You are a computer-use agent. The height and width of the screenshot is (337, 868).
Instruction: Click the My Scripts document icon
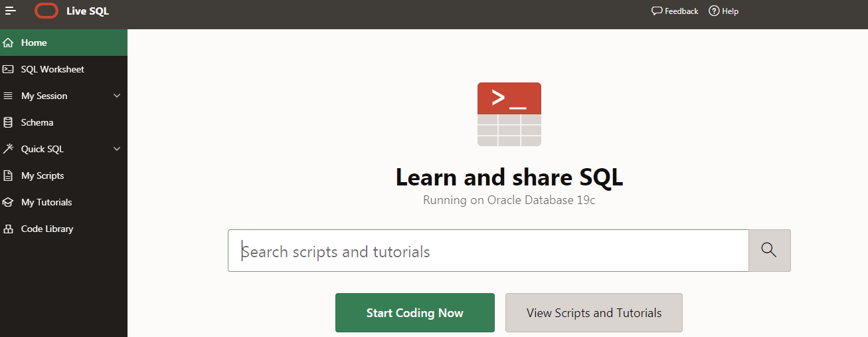point(8,175)
